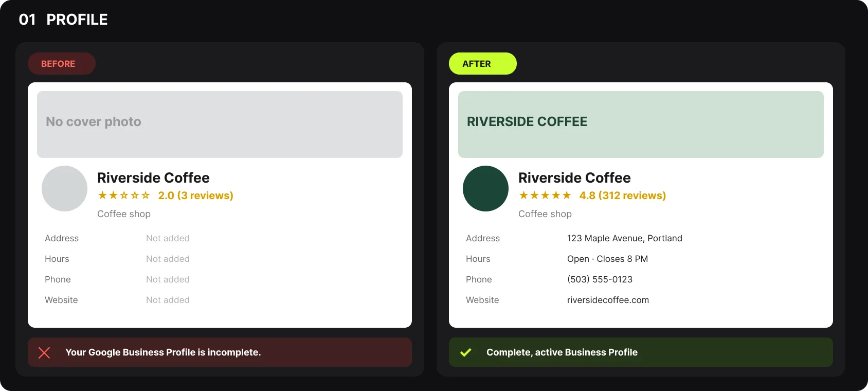Click 2.0 (3 reviews) text
Screen dimensions: 868x391
[195, 195]
